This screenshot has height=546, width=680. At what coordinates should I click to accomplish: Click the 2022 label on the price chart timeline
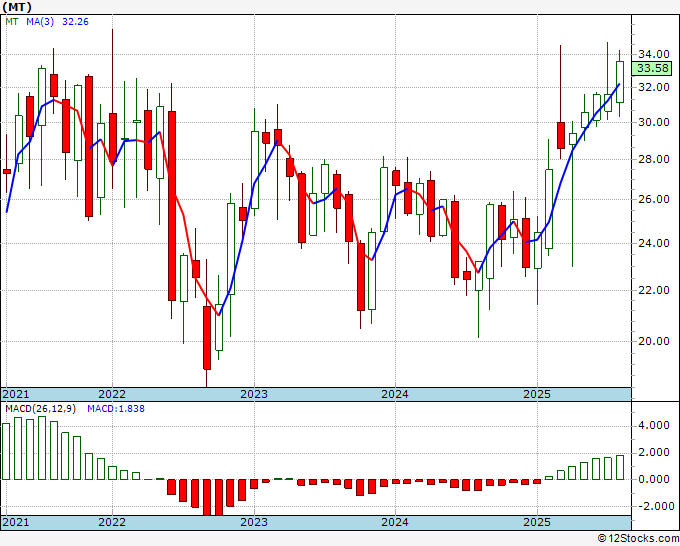click(112, 394)
